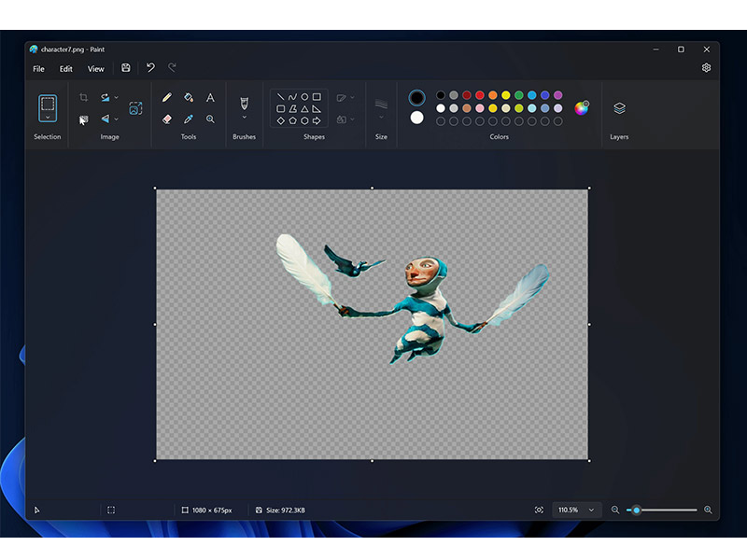Choose the red color swatch
747x560 pixels.
480,95
